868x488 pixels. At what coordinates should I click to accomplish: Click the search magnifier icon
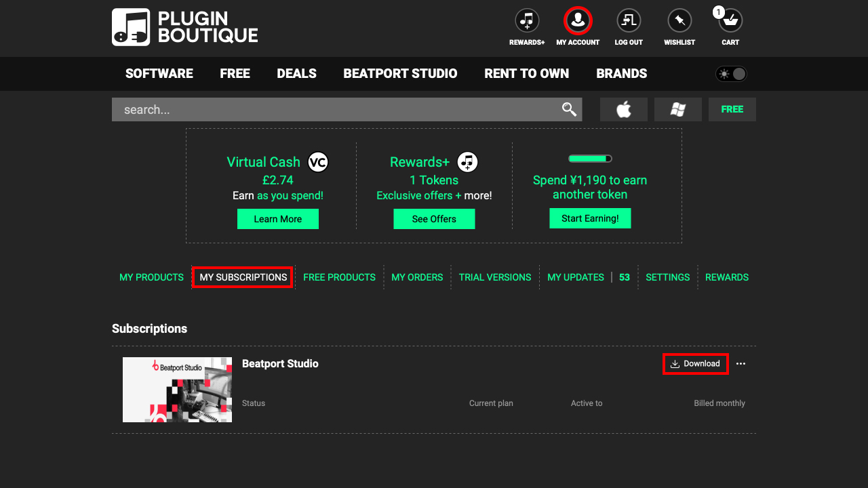coord(569,109)
